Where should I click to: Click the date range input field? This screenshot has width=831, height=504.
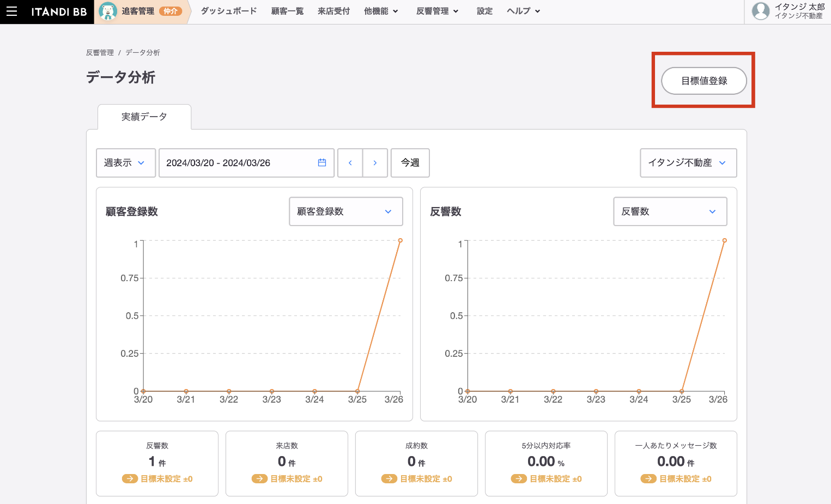coord(246,163)
